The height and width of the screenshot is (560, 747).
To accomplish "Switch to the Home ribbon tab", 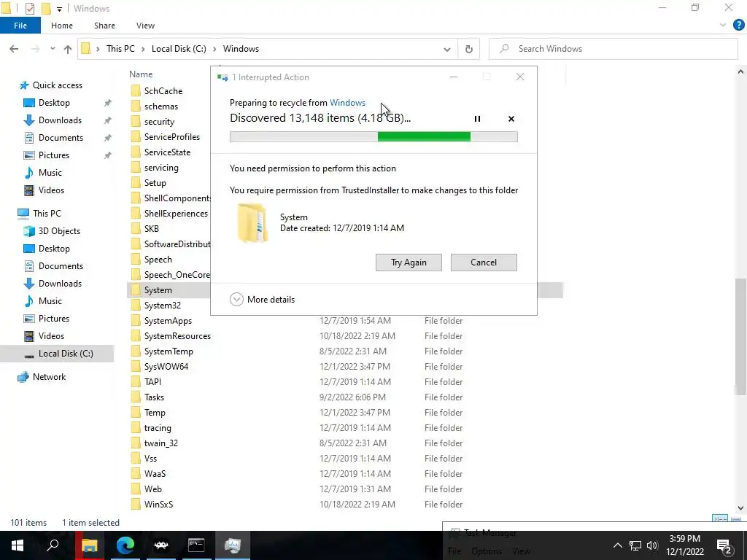I will (x=62, y=26).
